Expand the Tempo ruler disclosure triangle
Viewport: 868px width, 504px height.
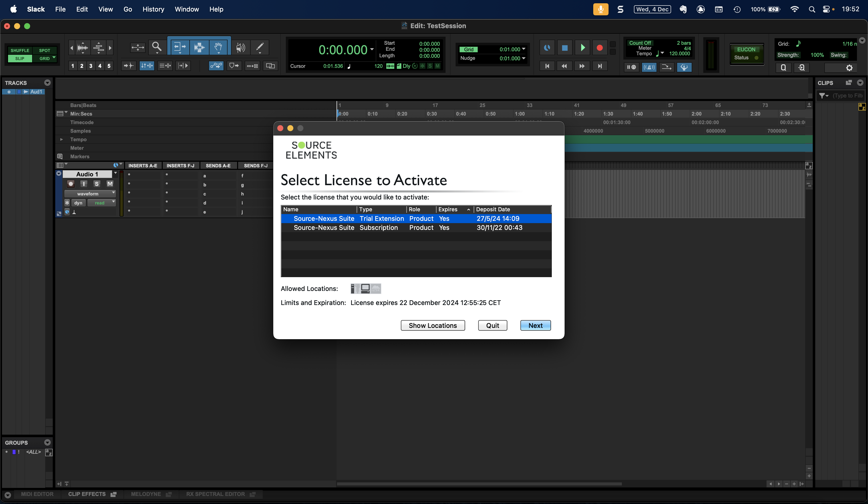pyautogui.click(x=61, y=139)
